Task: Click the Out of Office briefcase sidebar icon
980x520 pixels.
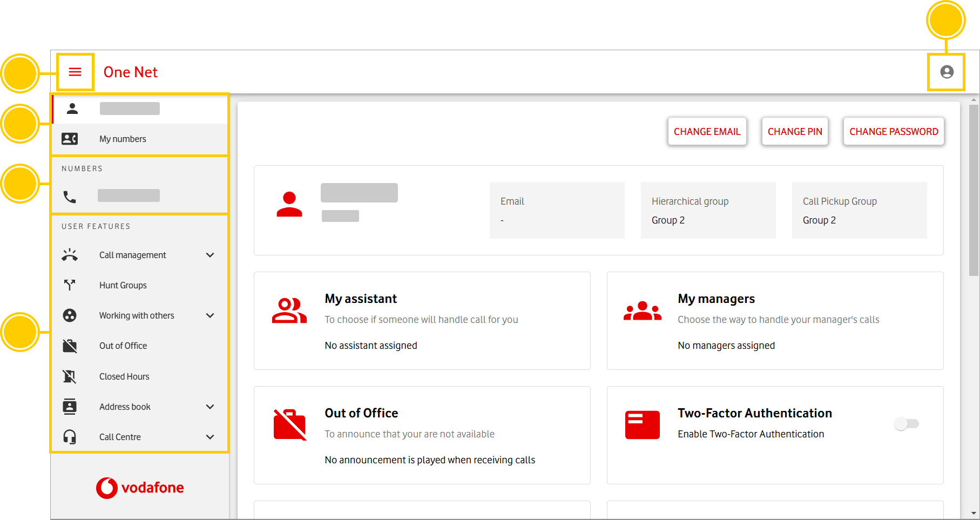Action: [x=70, y=346]
